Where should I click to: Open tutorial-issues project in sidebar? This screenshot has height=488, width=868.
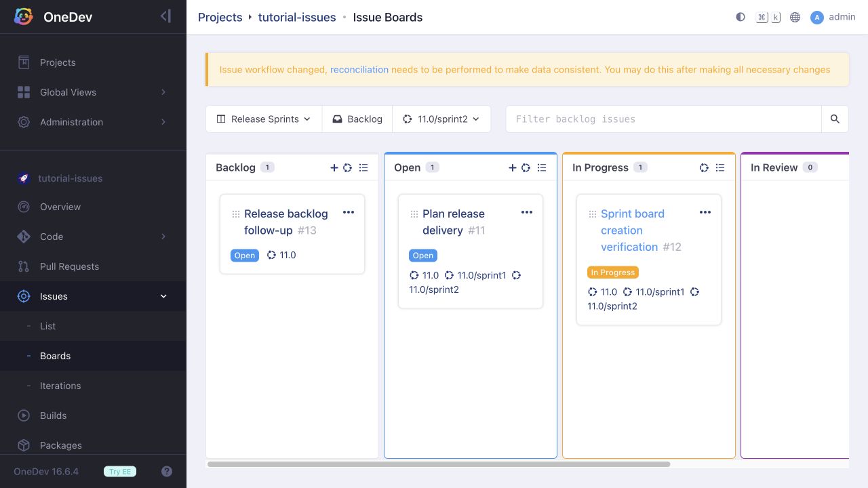[70, 178]
